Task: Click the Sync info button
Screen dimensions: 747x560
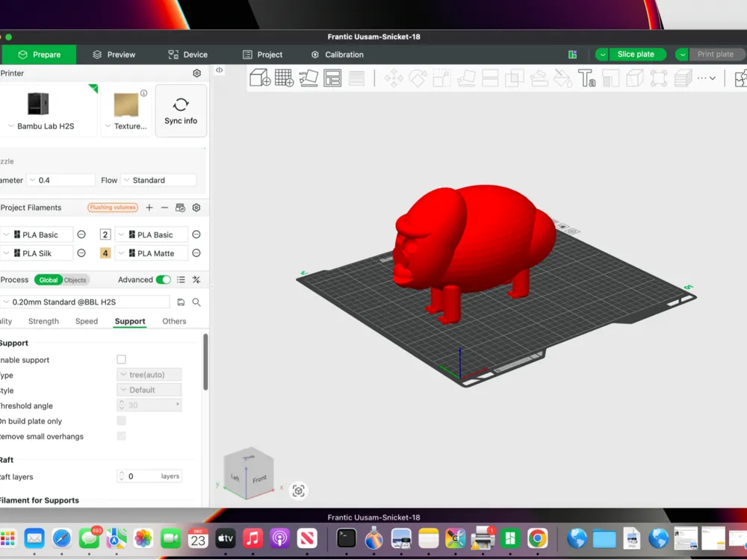Action: [181, 111]
